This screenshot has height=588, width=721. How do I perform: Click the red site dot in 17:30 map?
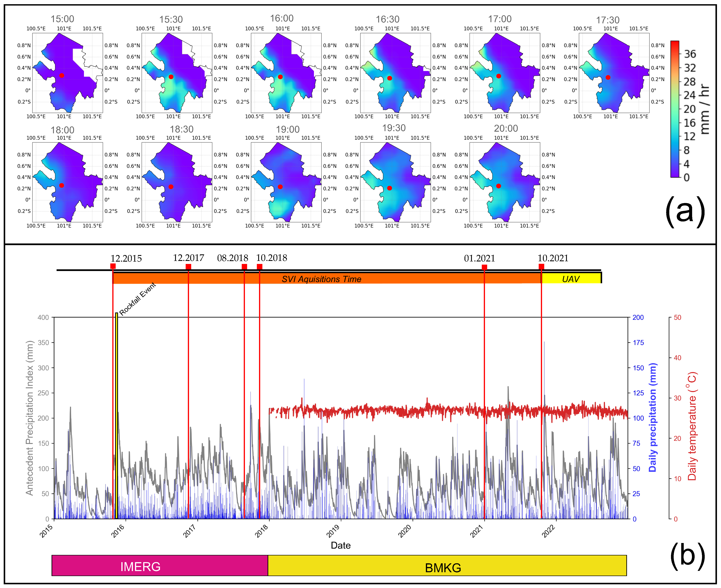click(x=608, y=78)
